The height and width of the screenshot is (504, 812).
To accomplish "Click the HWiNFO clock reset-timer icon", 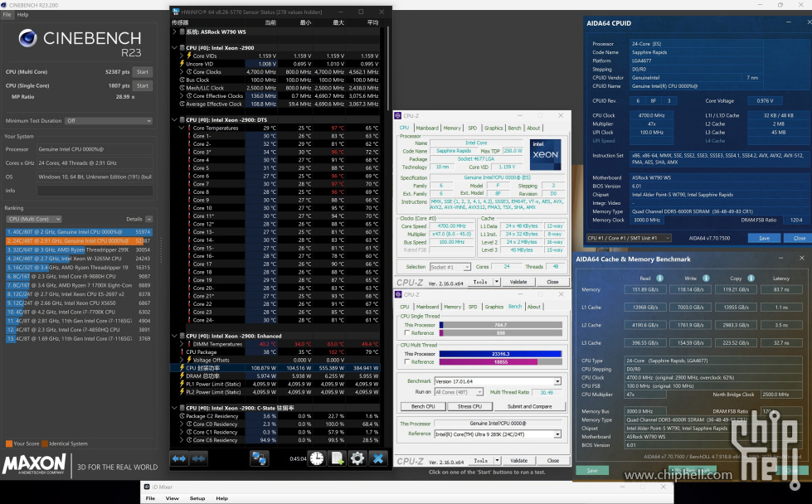I will click(317, 458).
